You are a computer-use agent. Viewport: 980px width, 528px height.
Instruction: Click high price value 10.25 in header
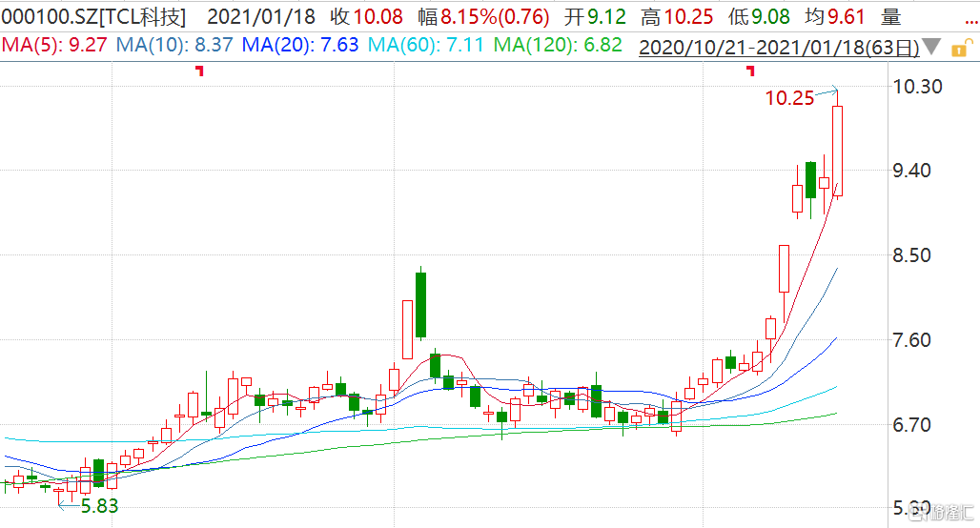[688, 17]
